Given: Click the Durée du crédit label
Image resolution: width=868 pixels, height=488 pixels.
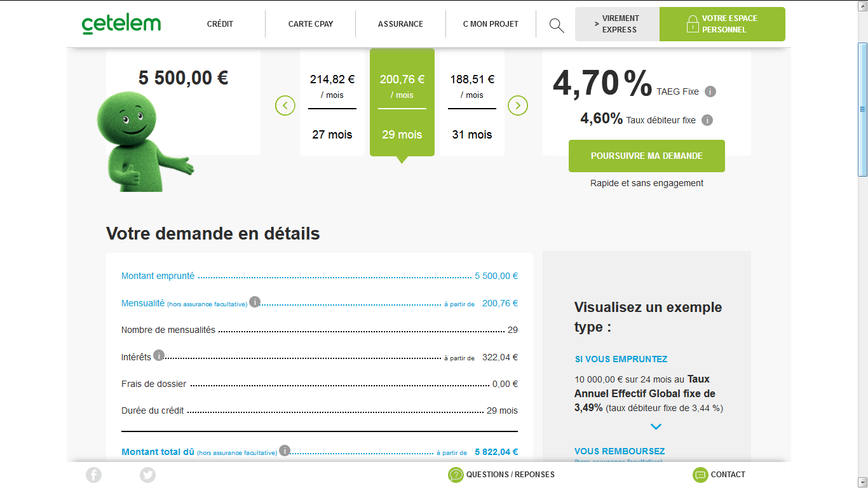Looking at the screenshot, I should point(153,410).
